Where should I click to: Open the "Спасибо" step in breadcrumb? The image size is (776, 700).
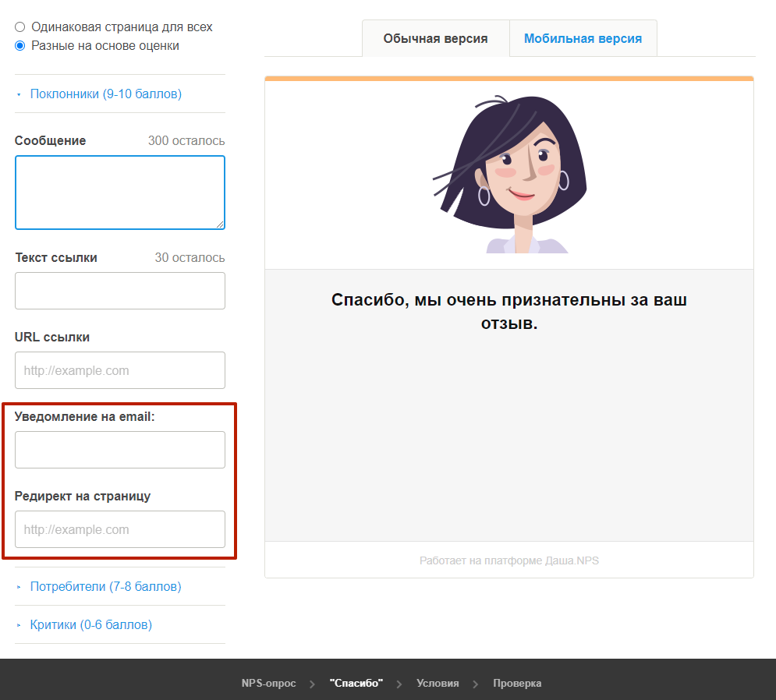356,684
